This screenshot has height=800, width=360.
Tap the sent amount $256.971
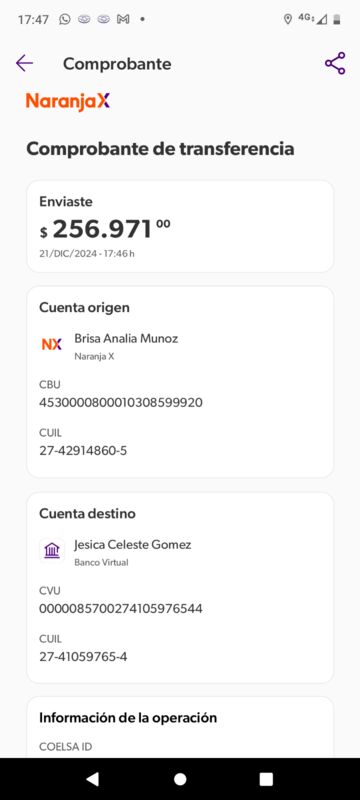(106, 229)
